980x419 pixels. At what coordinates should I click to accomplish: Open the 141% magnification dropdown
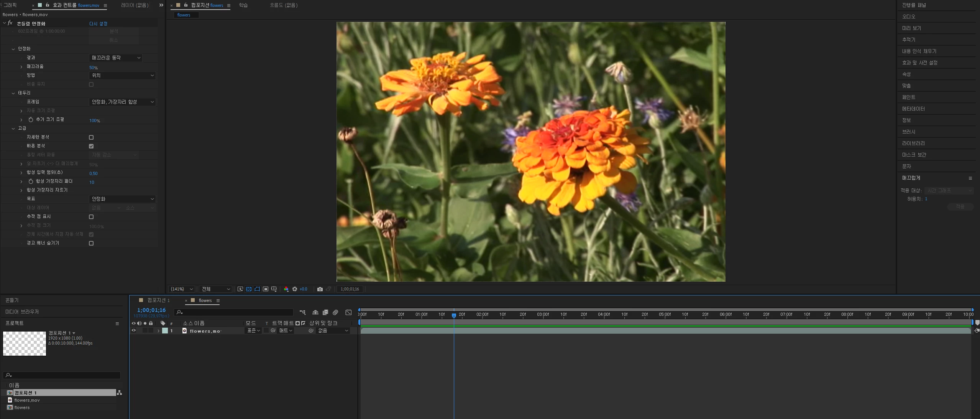point(182,289)
